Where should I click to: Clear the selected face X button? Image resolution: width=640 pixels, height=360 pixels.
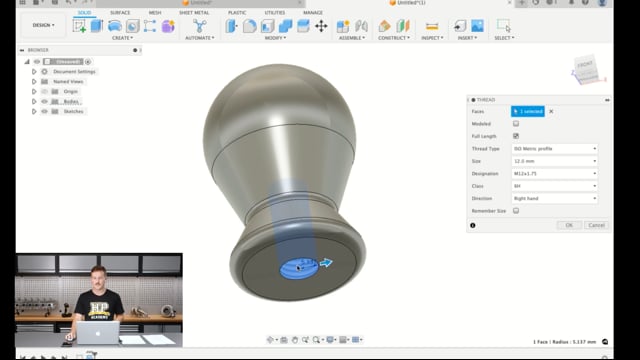pos(551,111)
